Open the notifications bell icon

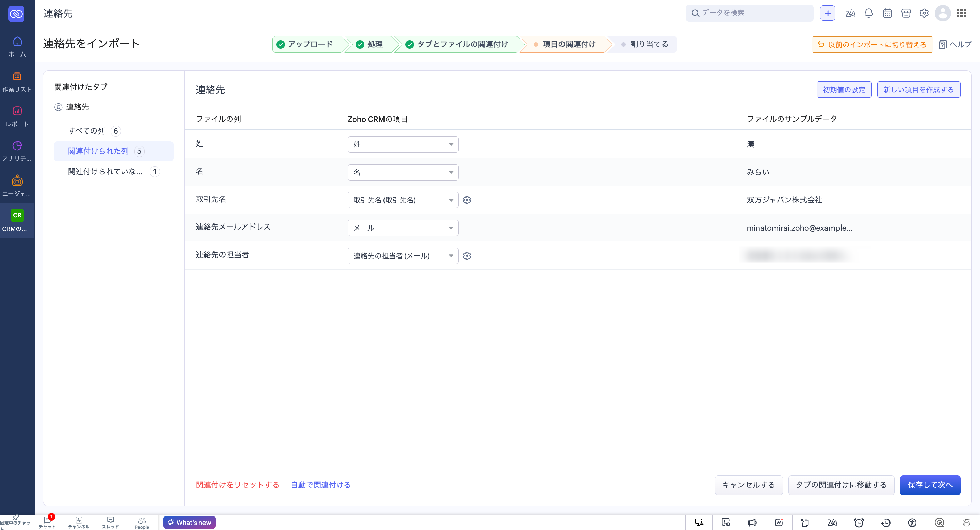click(868, 13)
